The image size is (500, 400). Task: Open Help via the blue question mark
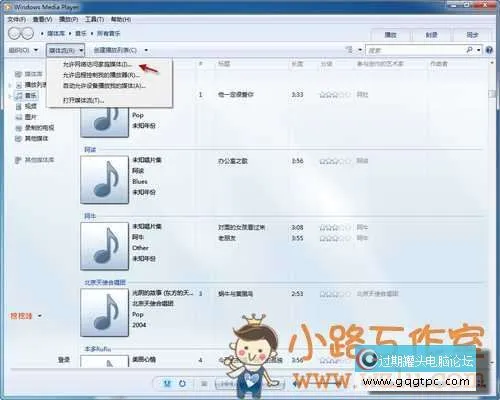pos(489,50)
